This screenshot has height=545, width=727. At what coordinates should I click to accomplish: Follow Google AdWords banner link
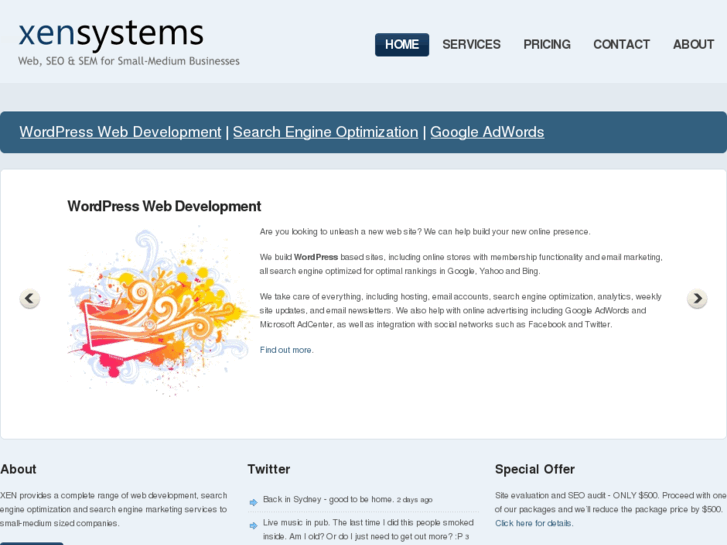pos(487,132)
